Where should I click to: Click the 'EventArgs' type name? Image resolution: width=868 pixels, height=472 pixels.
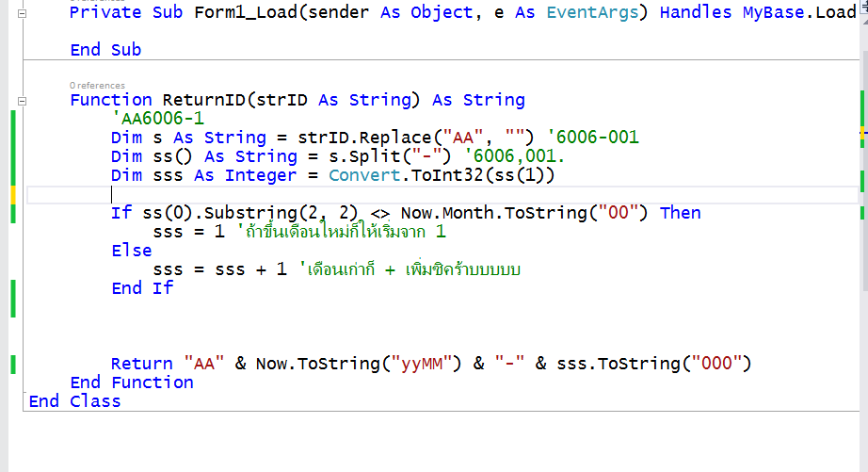(592, 12)
